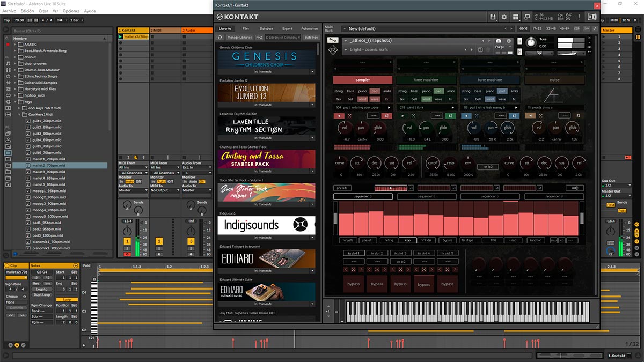Open the Opciones menu
This screenshot has height=362, width=644.
click(x=71, y=11)
